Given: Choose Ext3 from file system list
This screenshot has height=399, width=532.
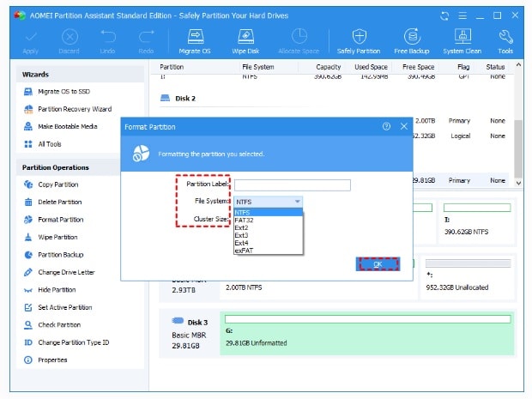Looking at the screenshot, I should (x=268, y=235).
